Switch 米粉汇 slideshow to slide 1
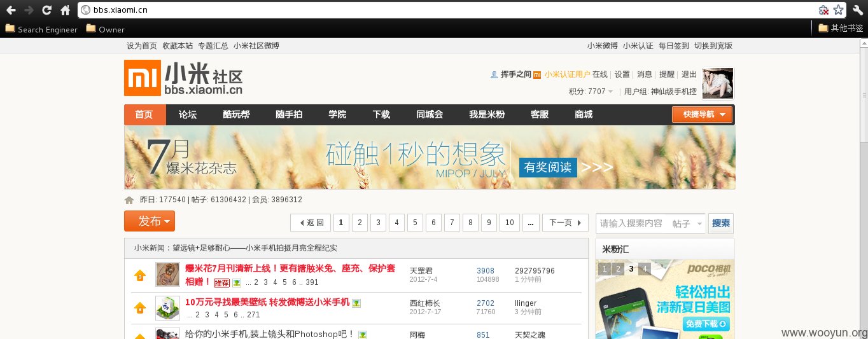The width and height of the screenshot is (868, 339). click(606, 269)
